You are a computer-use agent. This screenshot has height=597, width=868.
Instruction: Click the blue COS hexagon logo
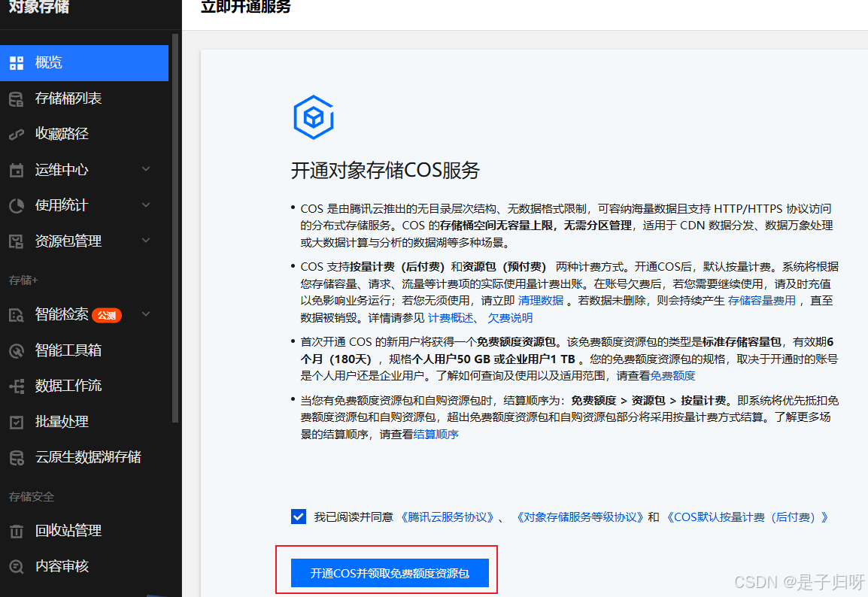click(314, 117)
